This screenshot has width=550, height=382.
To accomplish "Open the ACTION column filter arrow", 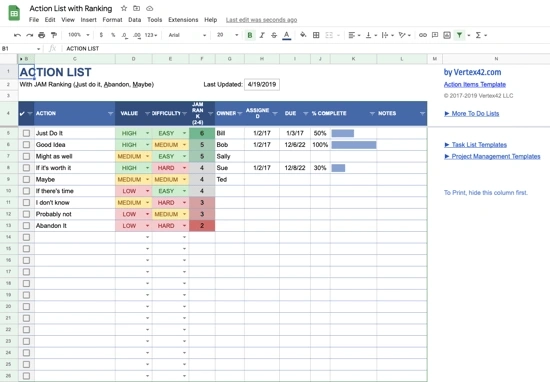I will pyautogui.click(x=110, y=114).
